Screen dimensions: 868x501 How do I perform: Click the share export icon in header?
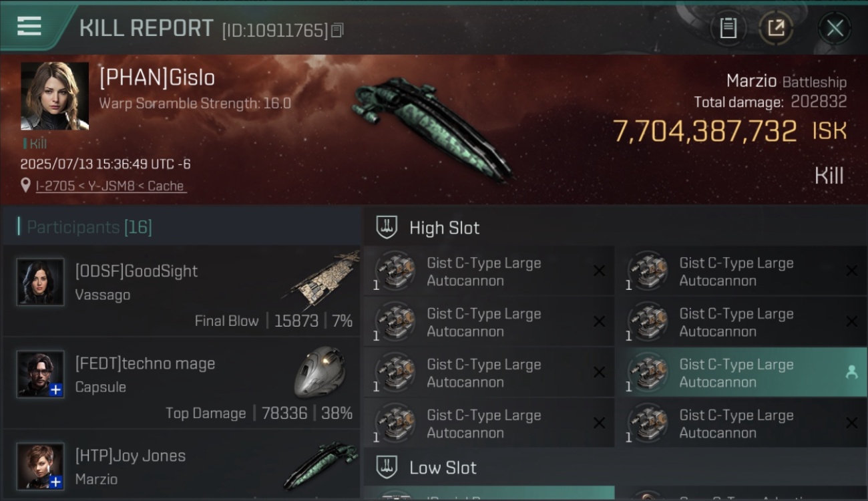(x=776, y=28)
